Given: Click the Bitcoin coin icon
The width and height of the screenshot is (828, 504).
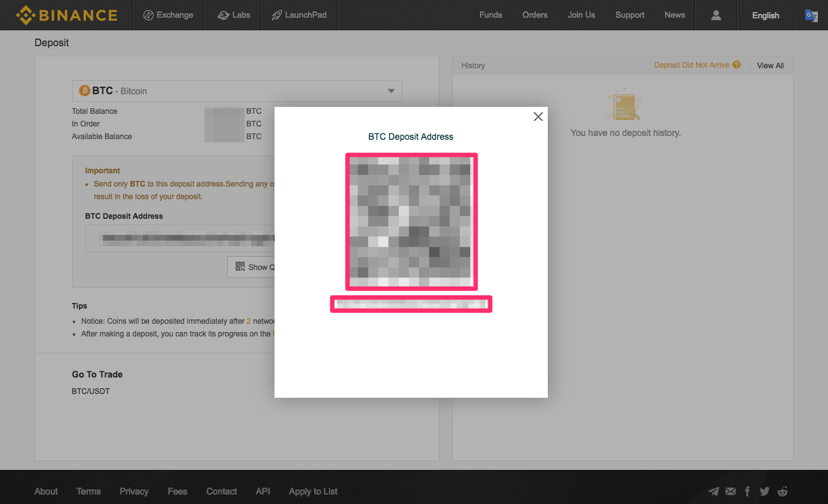Looking at the screenshot, I should [x=85, y=91].
